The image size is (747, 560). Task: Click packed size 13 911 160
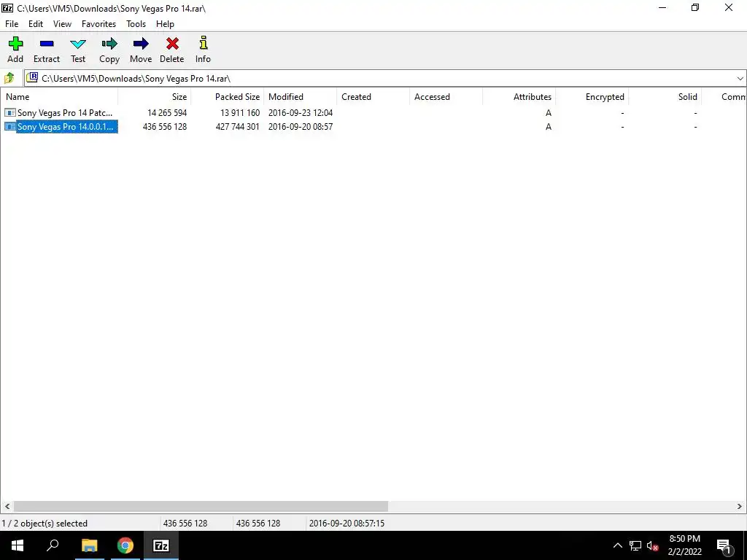240,113
